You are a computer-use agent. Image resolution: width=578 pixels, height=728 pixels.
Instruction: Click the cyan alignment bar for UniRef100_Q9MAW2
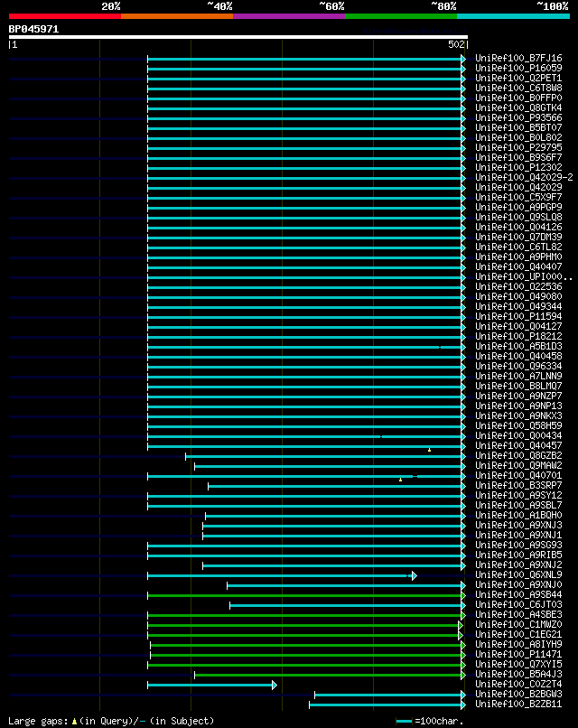tap(328, 467)
